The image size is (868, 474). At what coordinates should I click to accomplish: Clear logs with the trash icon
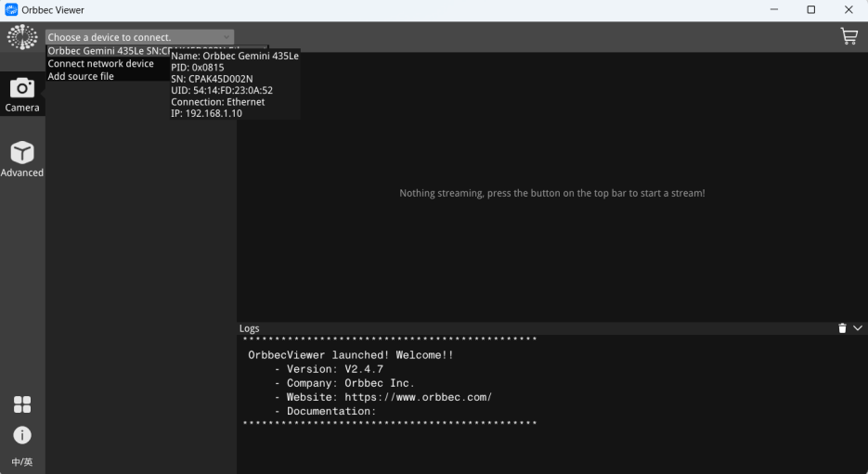click(x=842, y=328)
